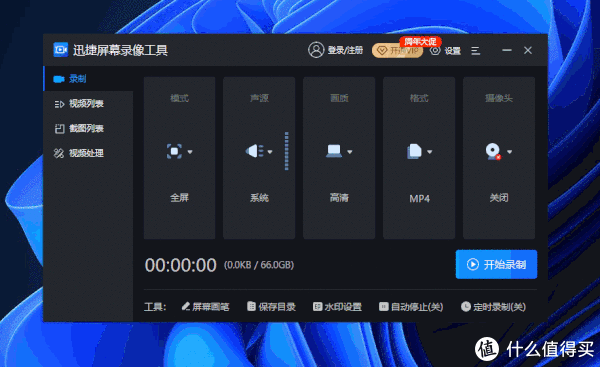The height and width of the screenshot is (367, 600).
Task: Expand the 声源 dropdown arrow
Action: pyautogui.click(x=270, y=152)
